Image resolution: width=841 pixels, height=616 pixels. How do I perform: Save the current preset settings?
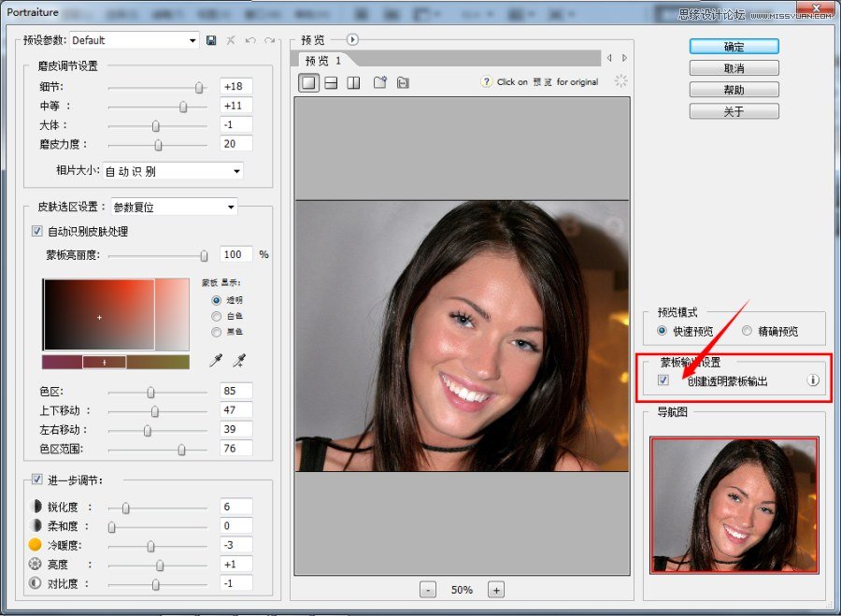tap(211, 41)
